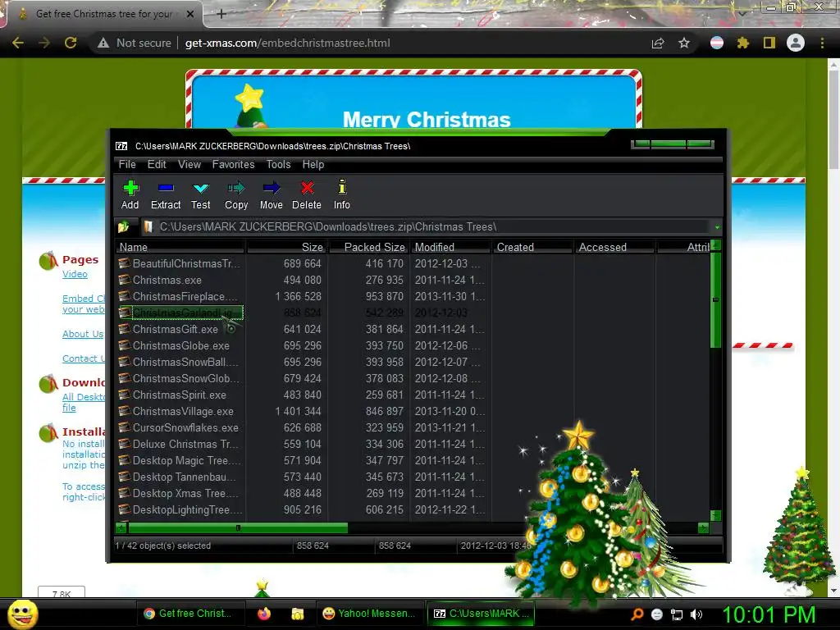
Task: Bookmark this page with star icon
Action: [x=684, y=43]
